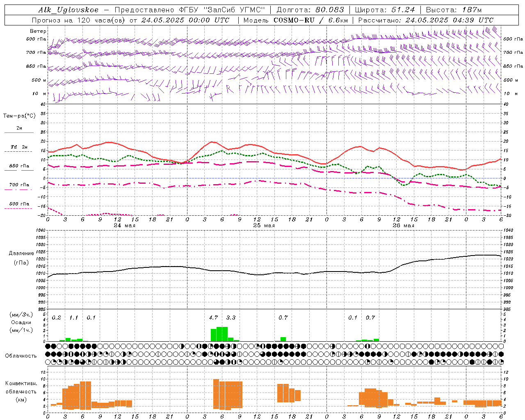
Task: Click the Тем-ра(°C) axis title
Action: [19, 116]
